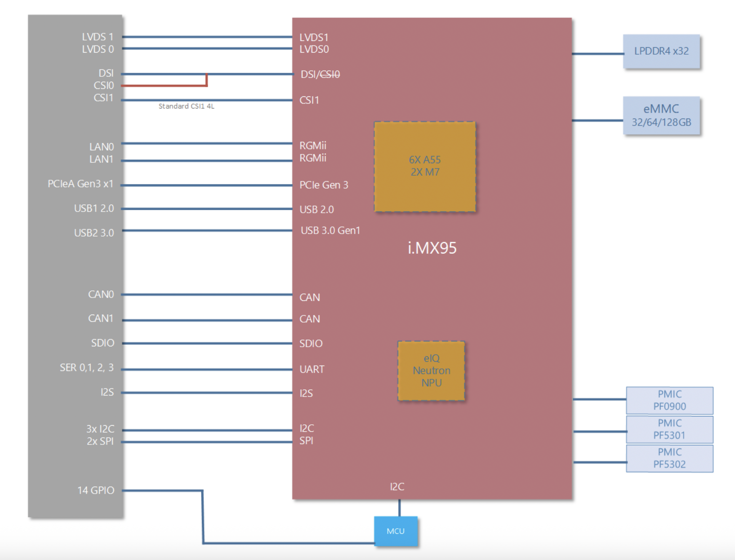Click the DSI/CSI0 label on the i.MX95
This screenshot has height=560, width=735.
point(320,74)
